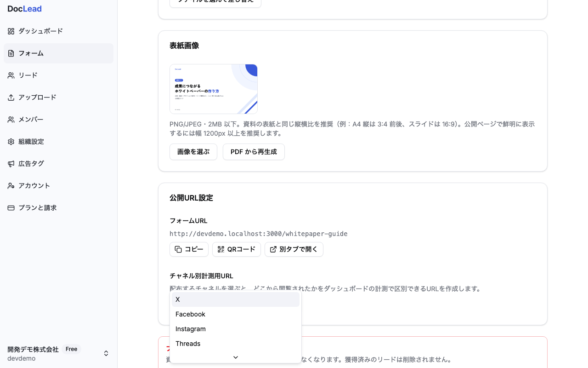Open the QRコード button
The height and width of the screenshot is (368, 588).
pyautogui.click(x=237, y=249)
